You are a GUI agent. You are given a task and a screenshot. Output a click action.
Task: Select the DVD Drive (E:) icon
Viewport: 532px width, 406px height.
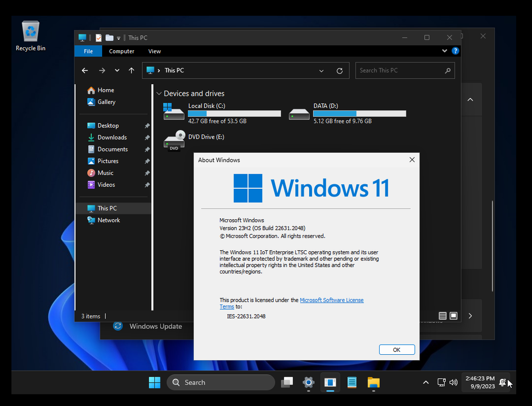pyautogui.click(x=174, y=141)
